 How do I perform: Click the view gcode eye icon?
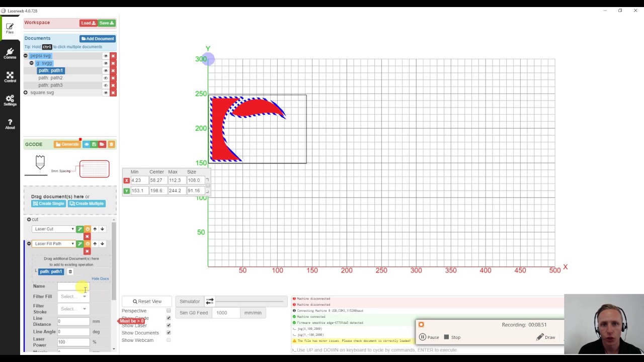tap(87, 144)
